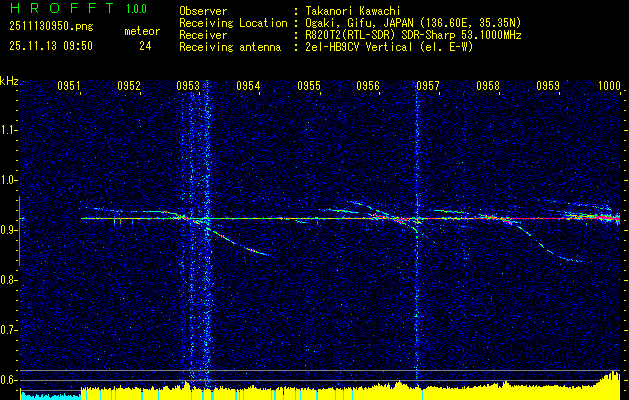Click the 0951 time marker
Screen dimensions: 629x400
click(69, 85)
